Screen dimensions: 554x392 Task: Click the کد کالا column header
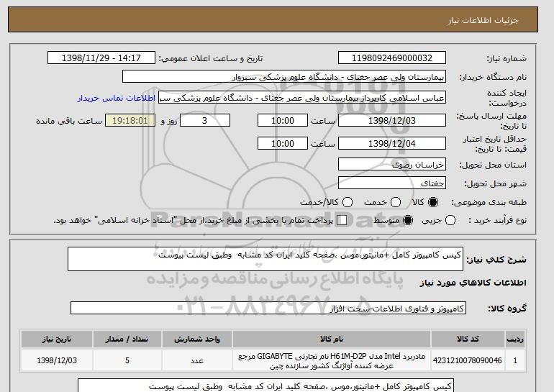tap(468, 339)
